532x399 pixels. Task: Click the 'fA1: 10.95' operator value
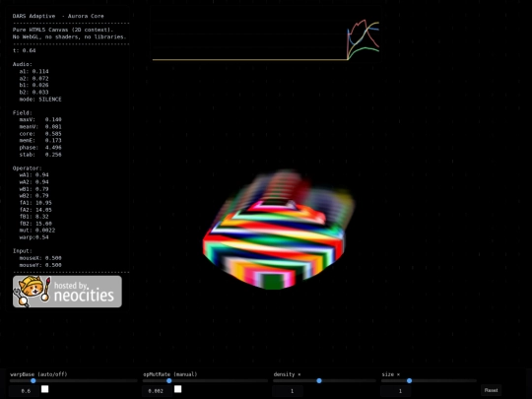pos(35,203)
